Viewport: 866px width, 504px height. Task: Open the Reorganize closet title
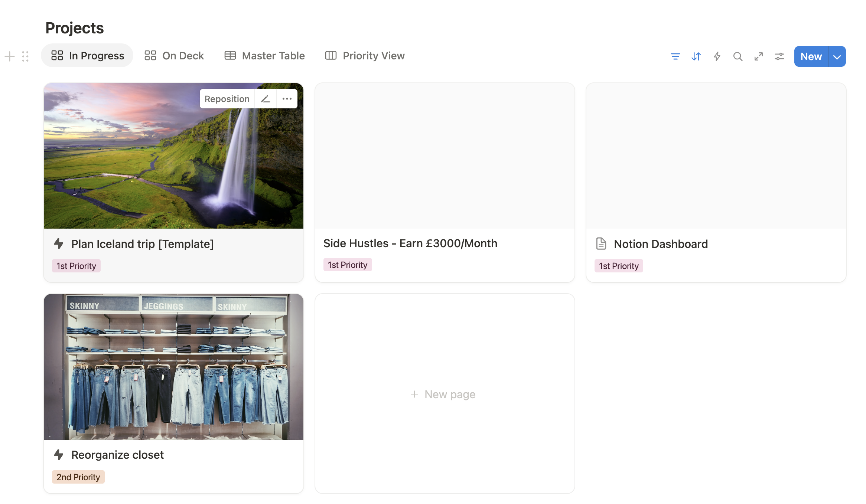[117, 455]
